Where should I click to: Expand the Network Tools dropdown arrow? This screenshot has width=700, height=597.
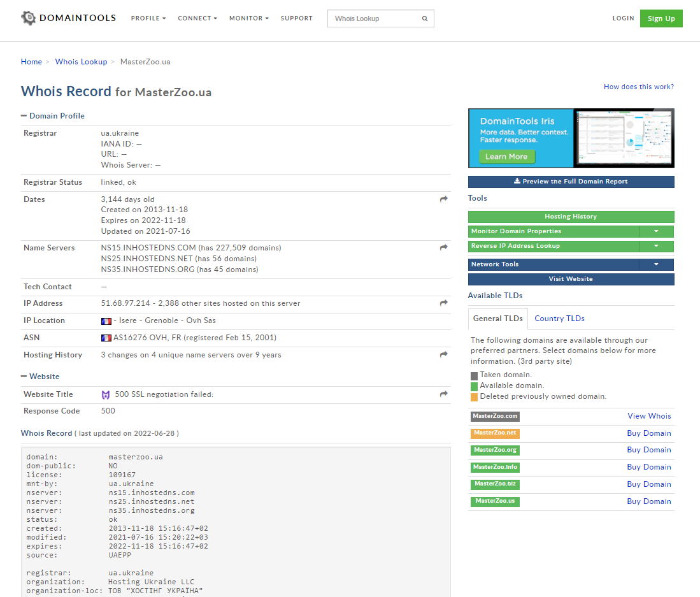coord(656,264)
